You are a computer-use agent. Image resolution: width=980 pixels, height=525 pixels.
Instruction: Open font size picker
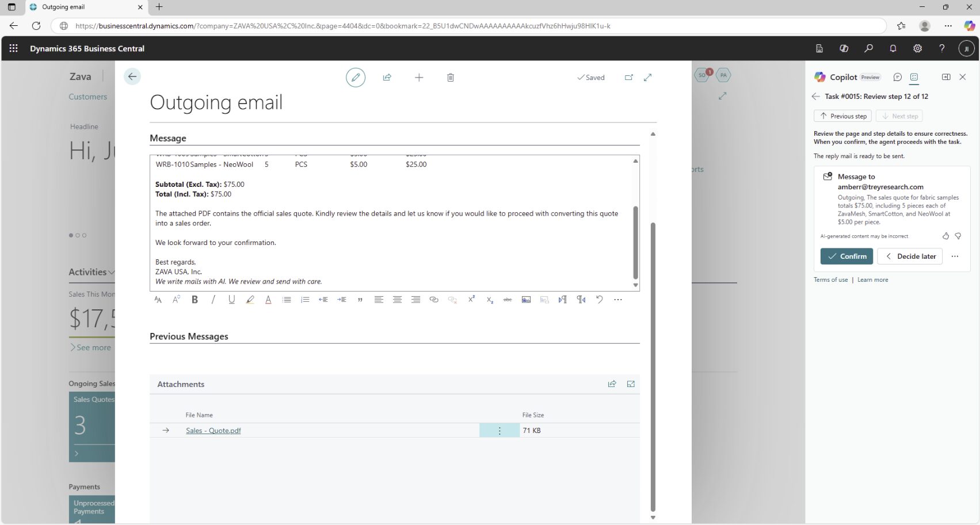click(x=176, y=300)
